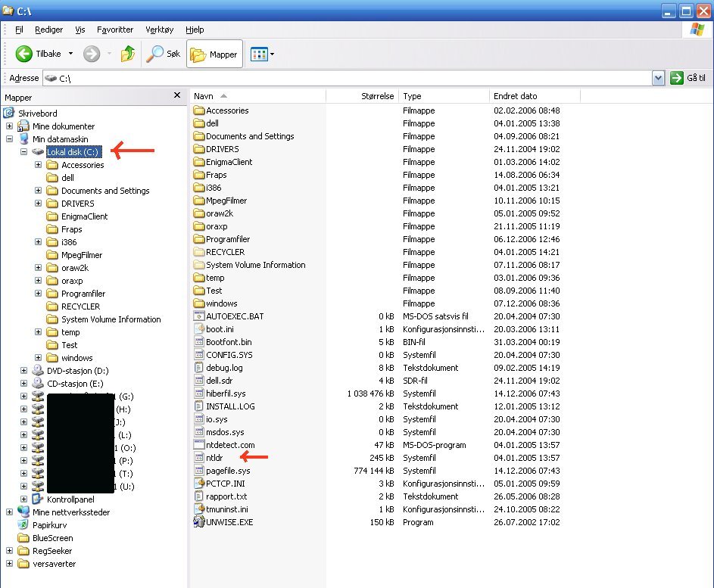Select RegSeeker folder in tree
The width and height of the screenshot is (714, 588).
point(52,551)
